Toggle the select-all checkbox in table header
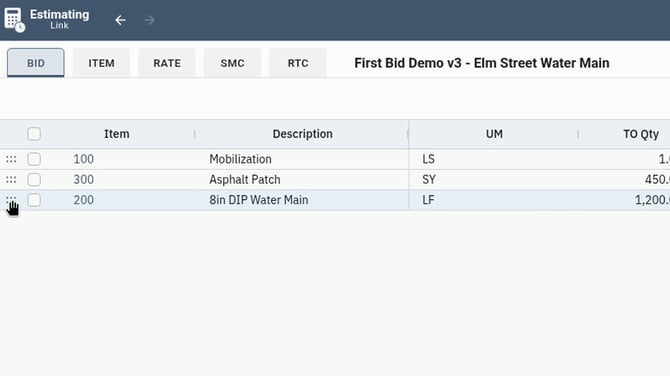The height and width of the screenshot is (376, 670). coord(34,134)
